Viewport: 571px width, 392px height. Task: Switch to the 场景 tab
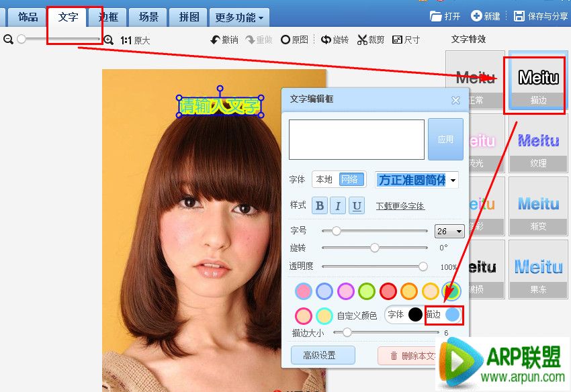click(148, 17)
